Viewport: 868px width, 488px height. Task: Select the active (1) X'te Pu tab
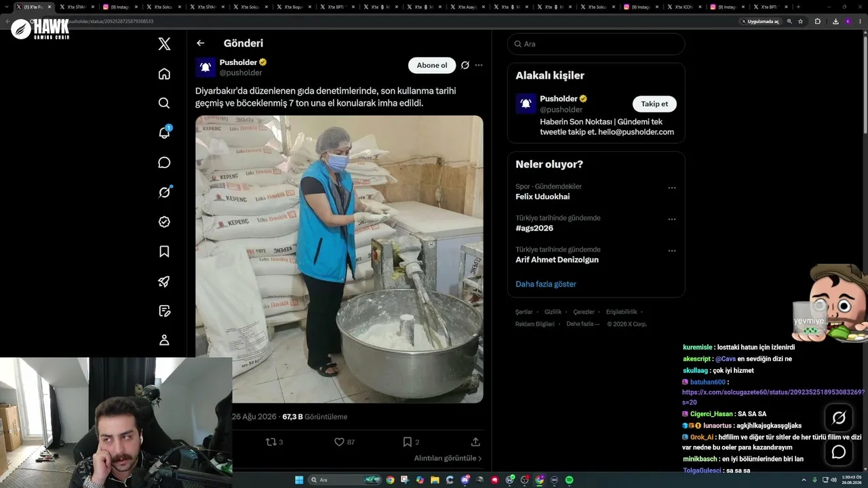[35, 7]
